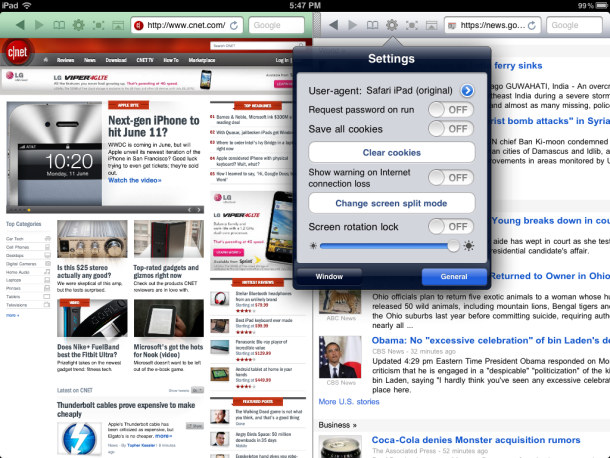Image resolution: width=610 pixels, height=458 pixels.
Task: Reload cnet.com page in left pane
Action: (234, 25)
